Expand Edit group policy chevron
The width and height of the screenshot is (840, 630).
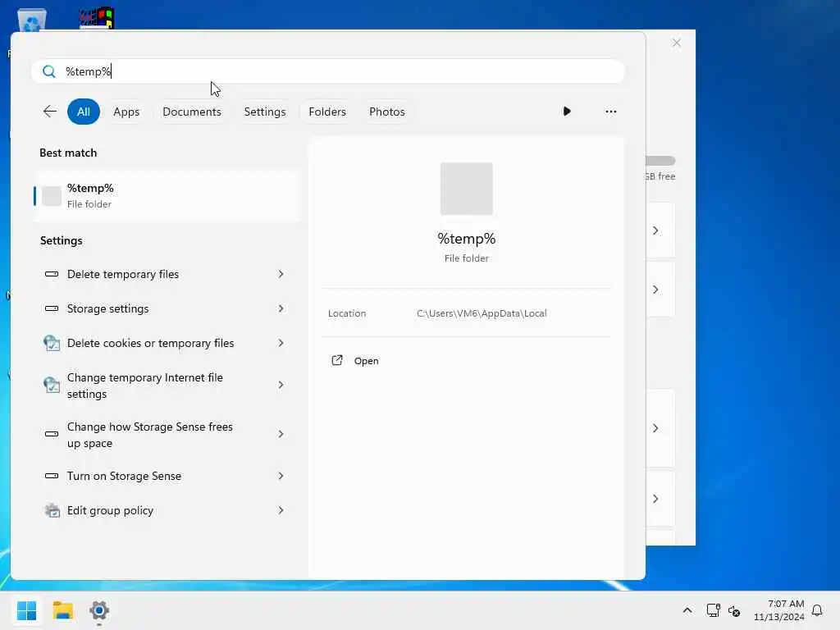click(x=281, y=510)
